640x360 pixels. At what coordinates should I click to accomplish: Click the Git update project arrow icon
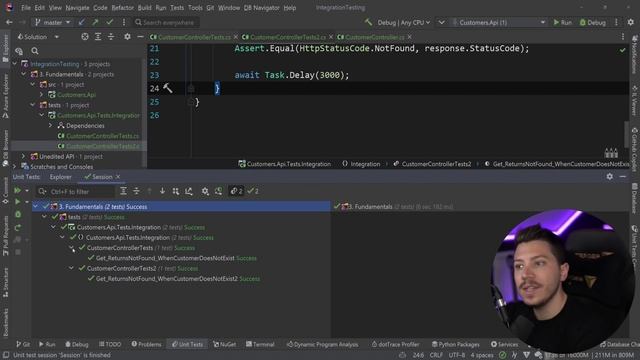(x=82, y=22)
